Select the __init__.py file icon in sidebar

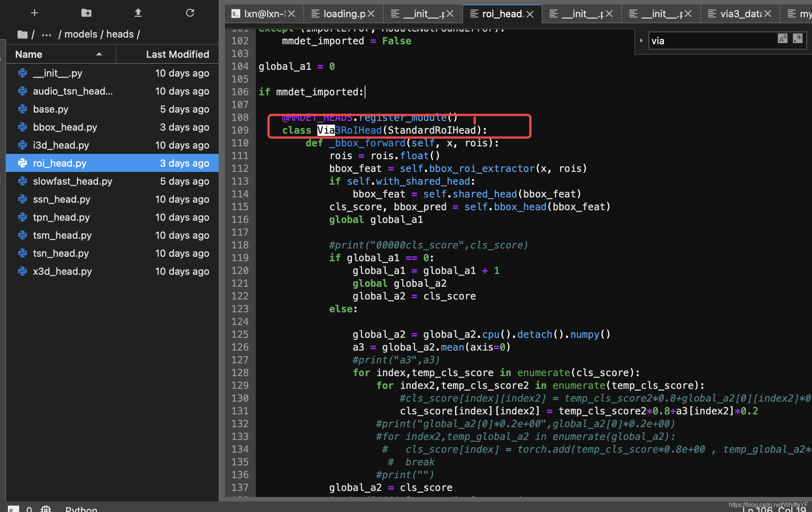click(x=24, y=72)
